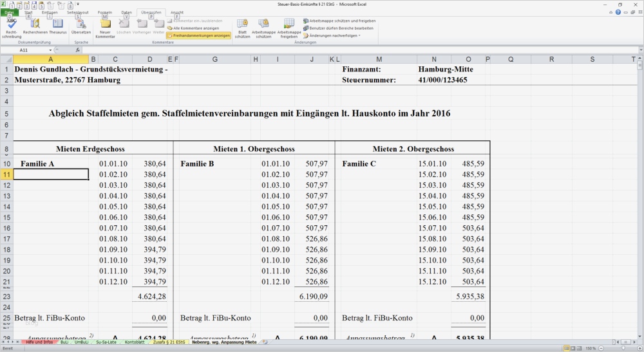Jump to the first sheet tab arrow
The image size is (644, 352).
point(3,342)
